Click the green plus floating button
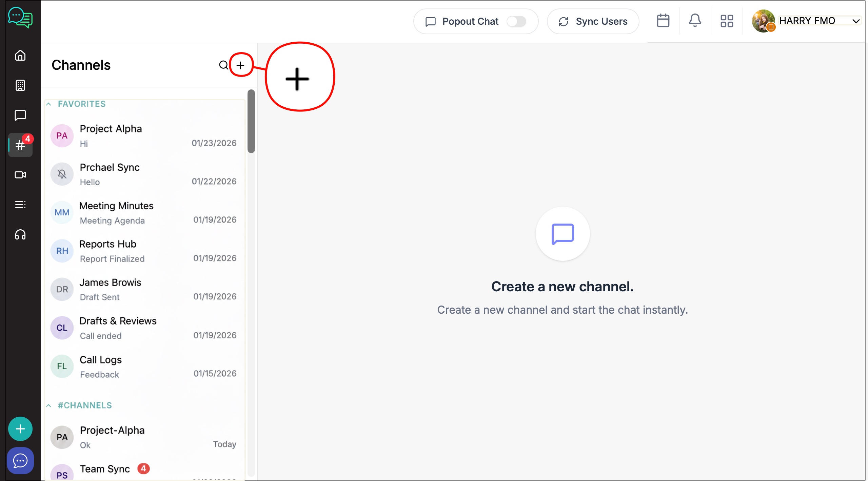 pyautogui.click(x=20, y=429)
